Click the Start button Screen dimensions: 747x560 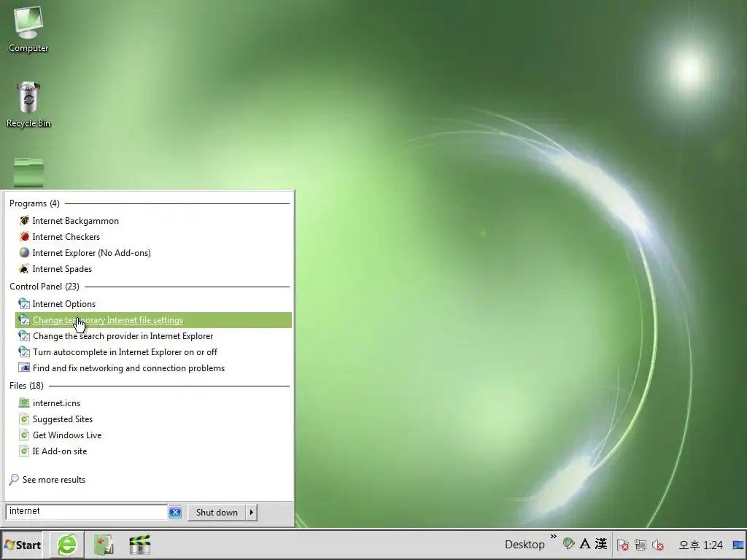22,545
